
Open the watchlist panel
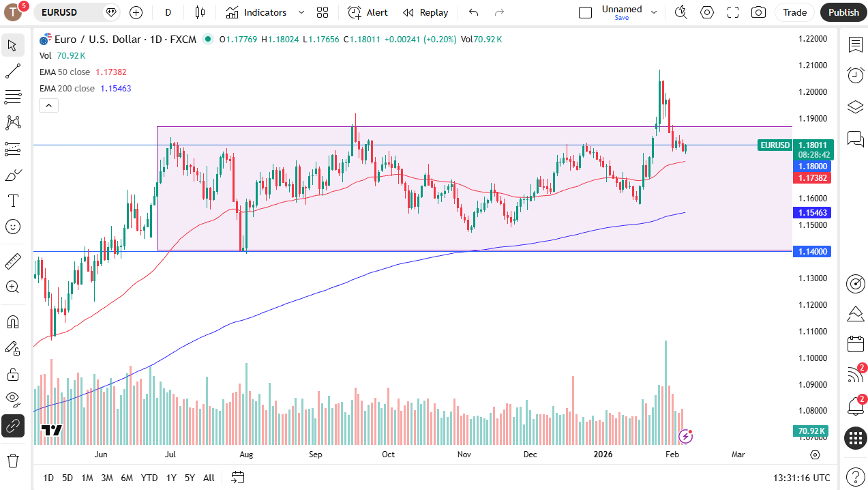point(855,45)
